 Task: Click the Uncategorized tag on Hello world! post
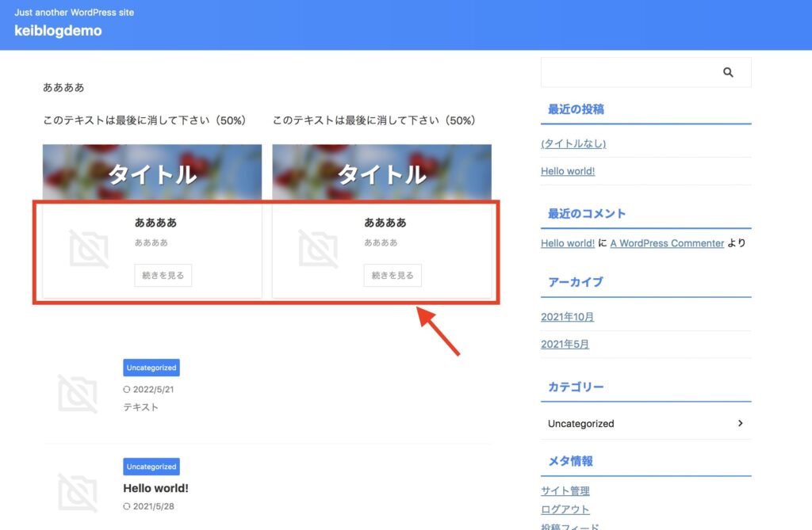coord(151,467)
